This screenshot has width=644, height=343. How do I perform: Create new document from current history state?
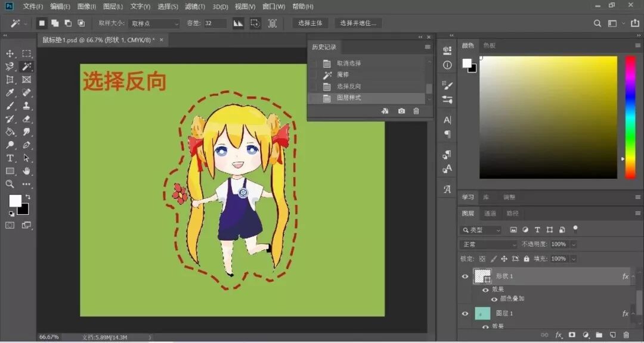(x=385, y=111)
